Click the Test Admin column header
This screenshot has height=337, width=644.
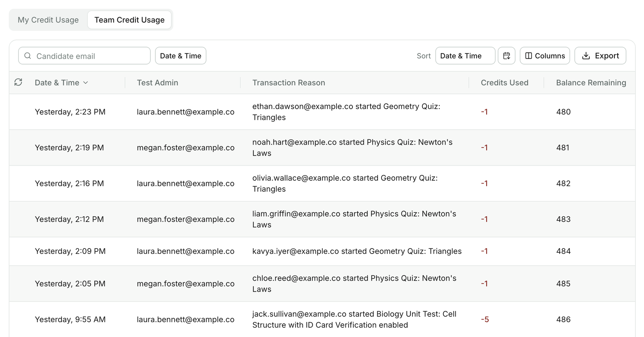(157, 83)
